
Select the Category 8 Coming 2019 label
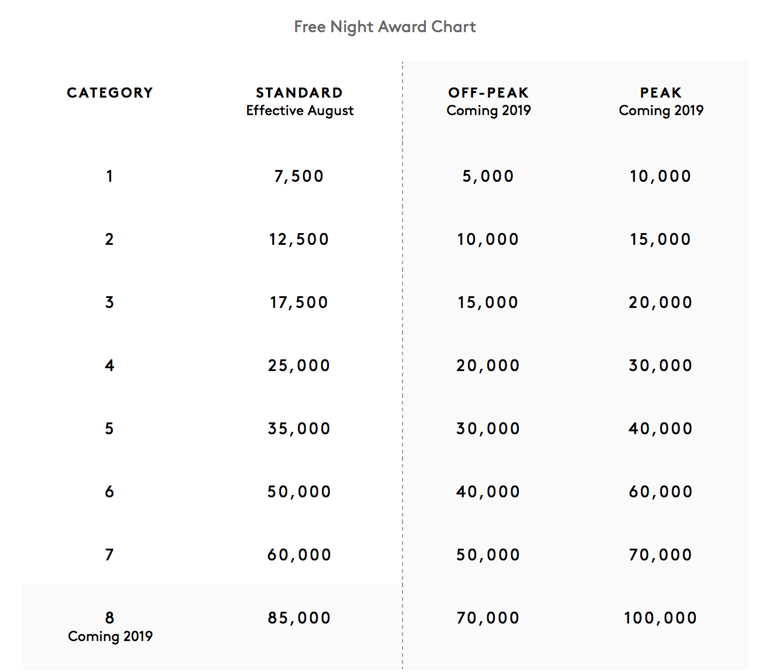pyautogui.click(x=110, y=636)
